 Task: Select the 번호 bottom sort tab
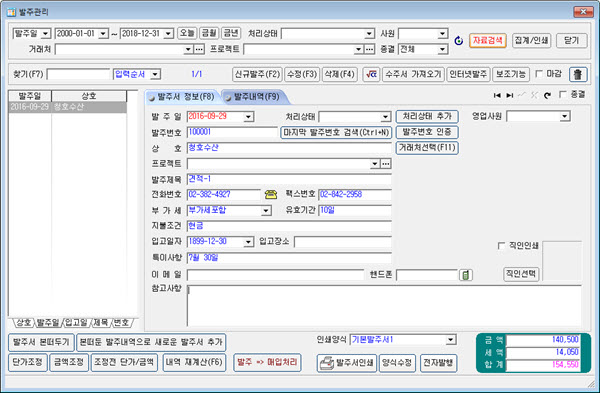coord(122,323)
